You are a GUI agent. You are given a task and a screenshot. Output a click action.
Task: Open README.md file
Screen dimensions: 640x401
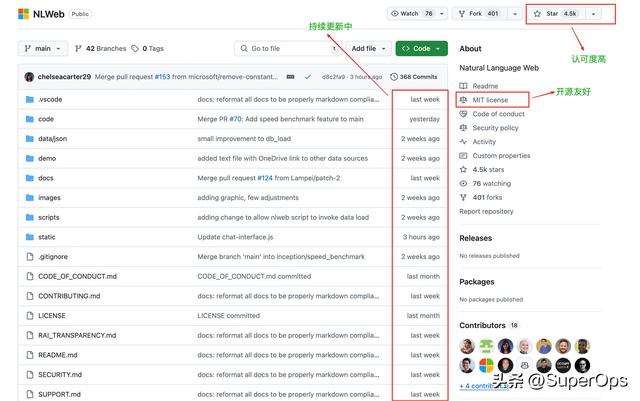(58, 355)
